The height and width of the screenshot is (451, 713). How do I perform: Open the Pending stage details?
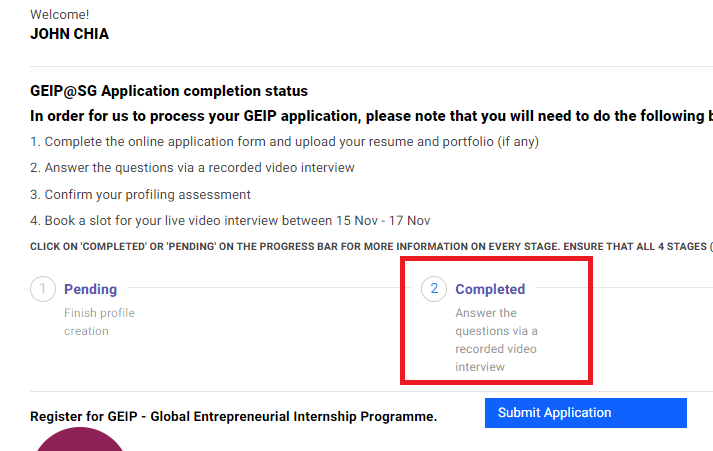pos(90,289)
